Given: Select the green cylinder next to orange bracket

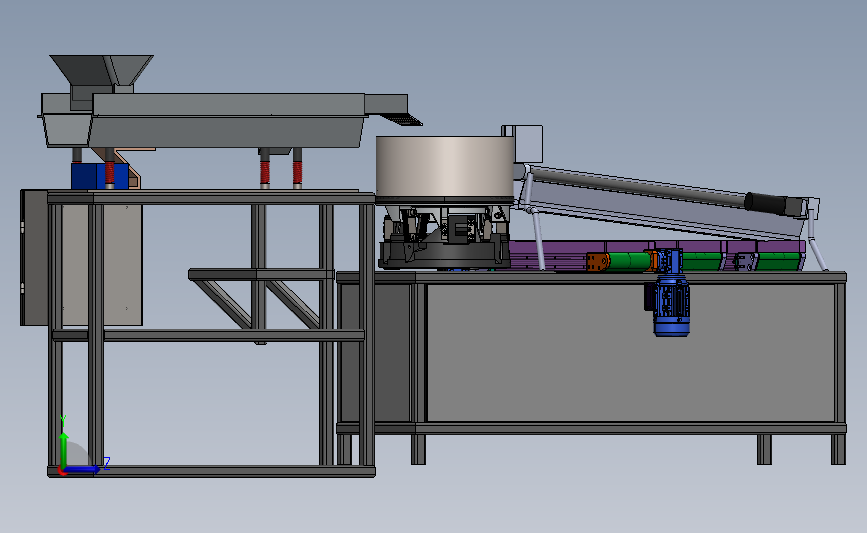Looking at the screenshot, I should point(630,261).
